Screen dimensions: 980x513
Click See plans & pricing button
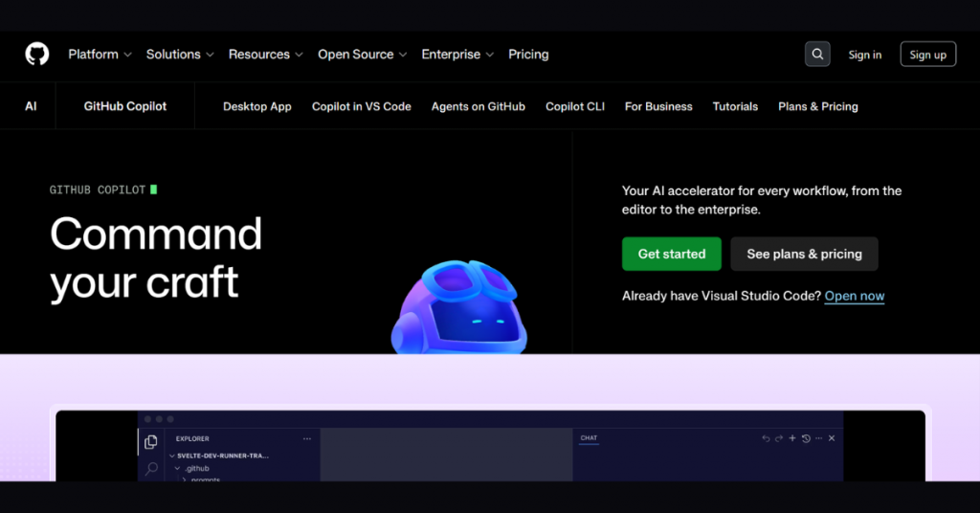(x=804, y=254)
